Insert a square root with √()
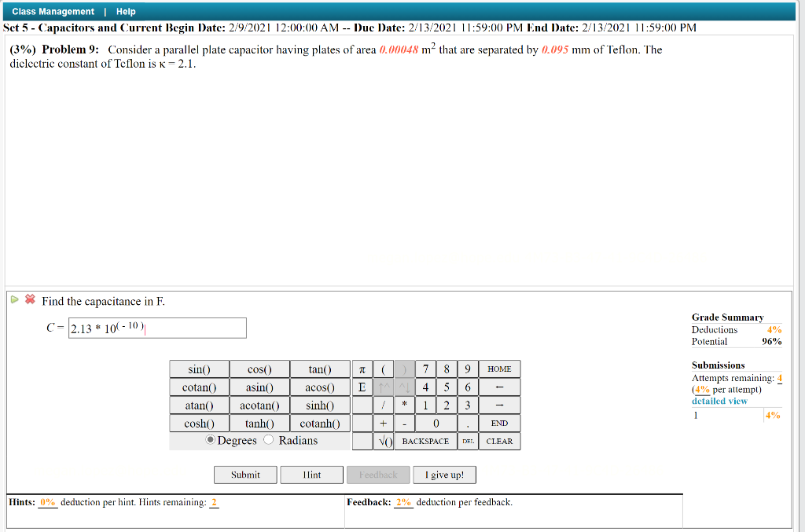The height and width of the screenshot is (532, 805). pyautogui.click(x=384, y=441)
